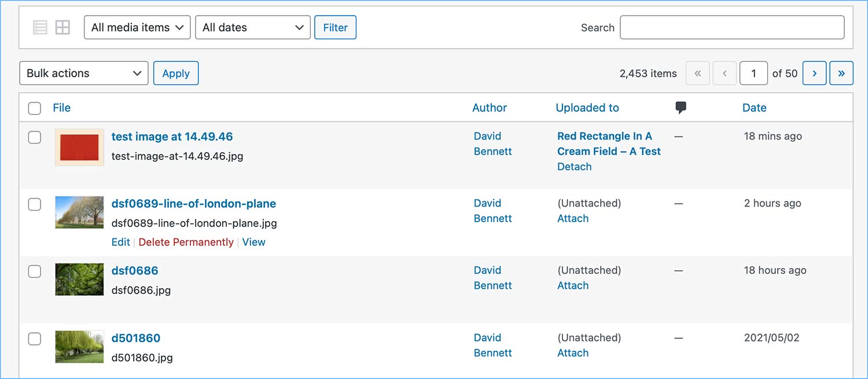868x379 pixels.
Task: Click into the Search media field
Action: coord(732,28)
